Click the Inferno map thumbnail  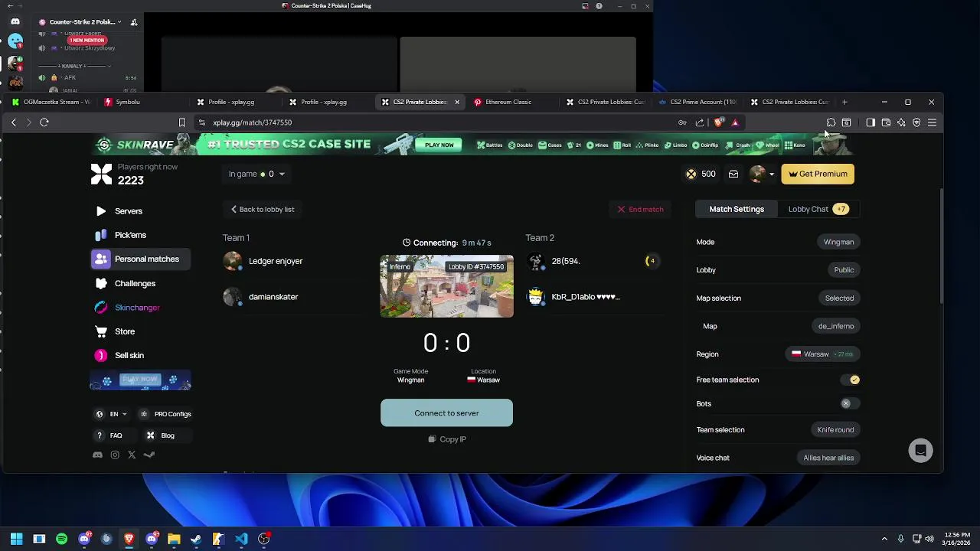point(447,286)
